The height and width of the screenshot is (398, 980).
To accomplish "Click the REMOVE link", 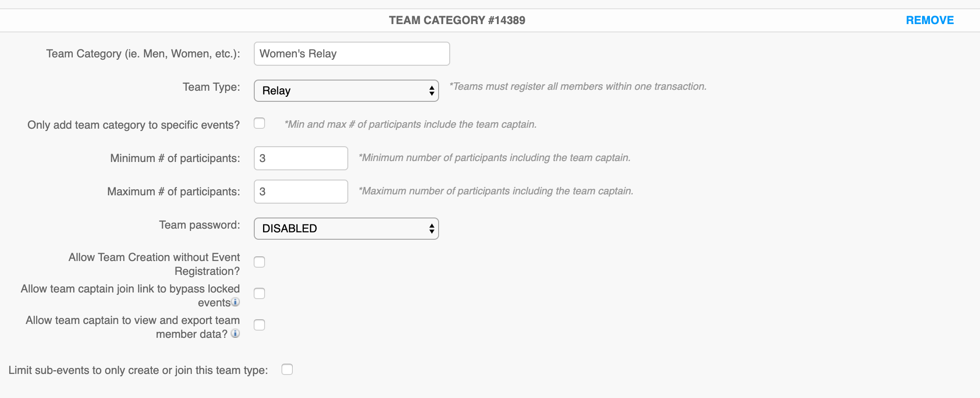I will coord(930,20).
